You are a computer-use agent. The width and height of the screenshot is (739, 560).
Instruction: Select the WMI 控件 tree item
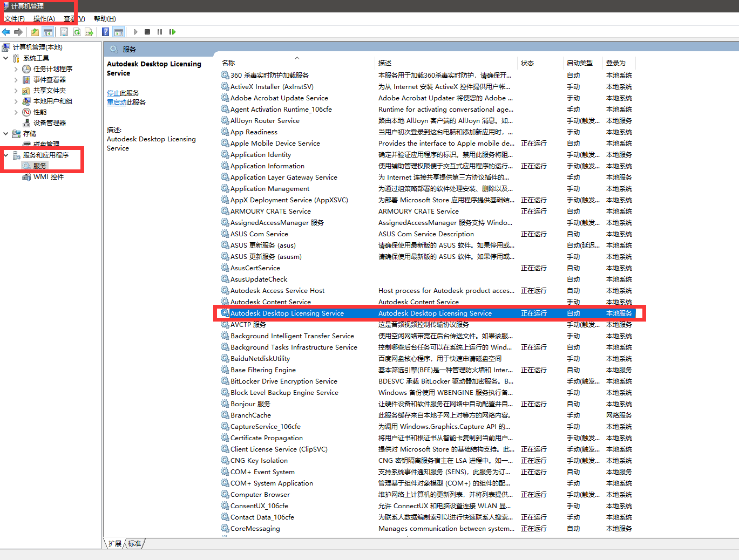pos(49,177)
